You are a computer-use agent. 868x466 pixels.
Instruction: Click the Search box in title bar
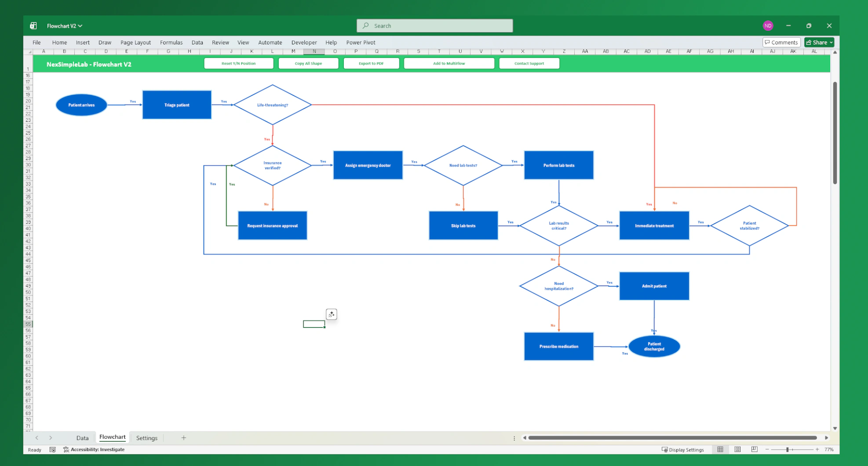click(x=434, y=26)
